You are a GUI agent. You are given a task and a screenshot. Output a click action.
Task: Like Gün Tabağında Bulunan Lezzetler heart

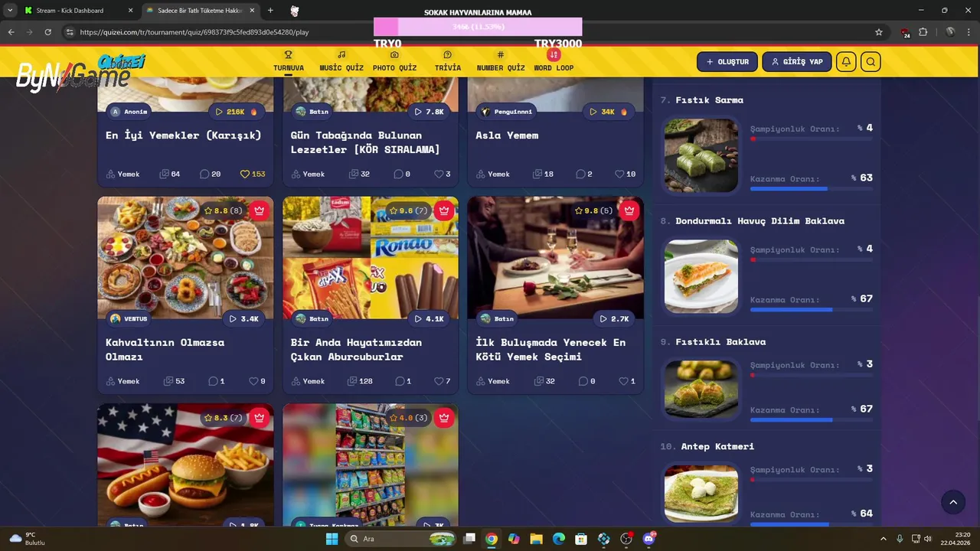coord(443,174)
